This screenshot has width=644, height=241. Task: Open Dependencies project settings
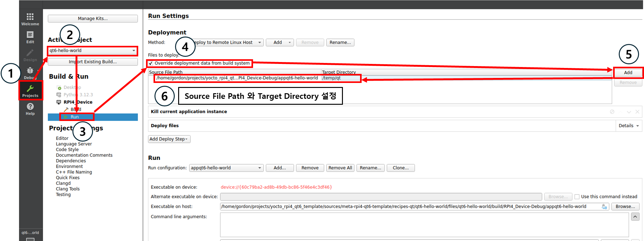71,161
